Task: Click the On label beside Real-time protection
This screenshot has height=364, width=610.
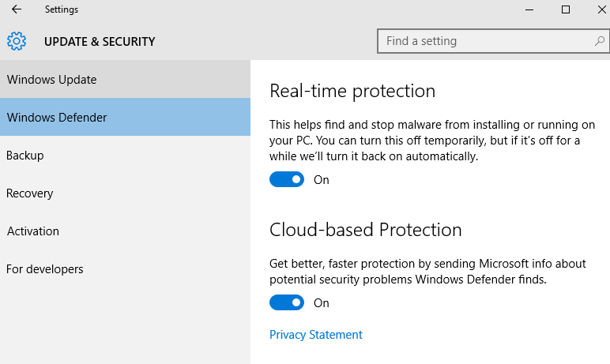Action: [x=322, y=180]
